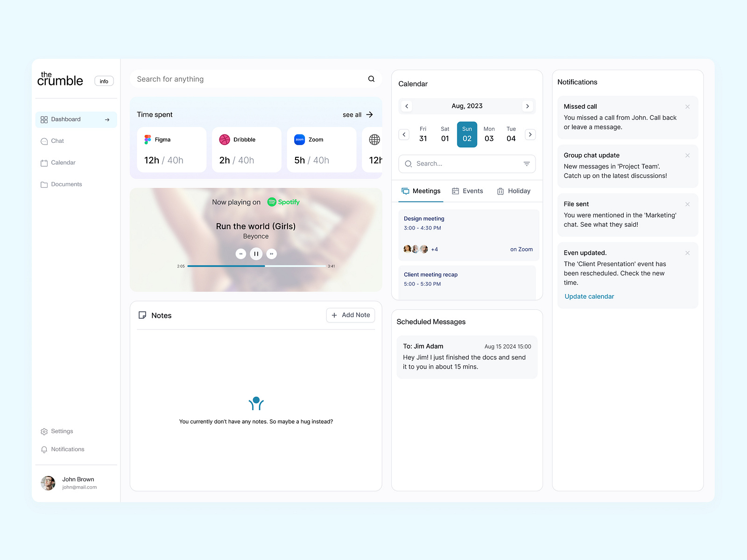Switch to the Holiday tab
This screenshot has width=747, height=560.
[x=514, y=191]
